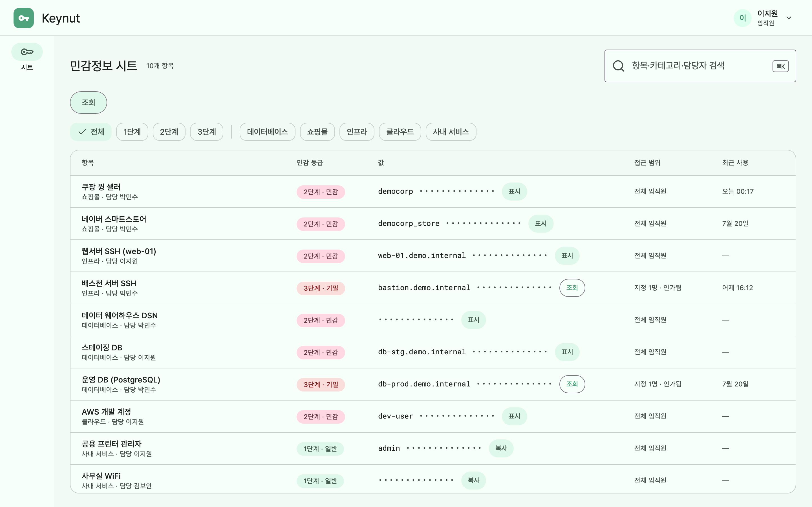Screen dimensions: 812x507
Task: Click the search magnifier icon
Action: point(618,66)
